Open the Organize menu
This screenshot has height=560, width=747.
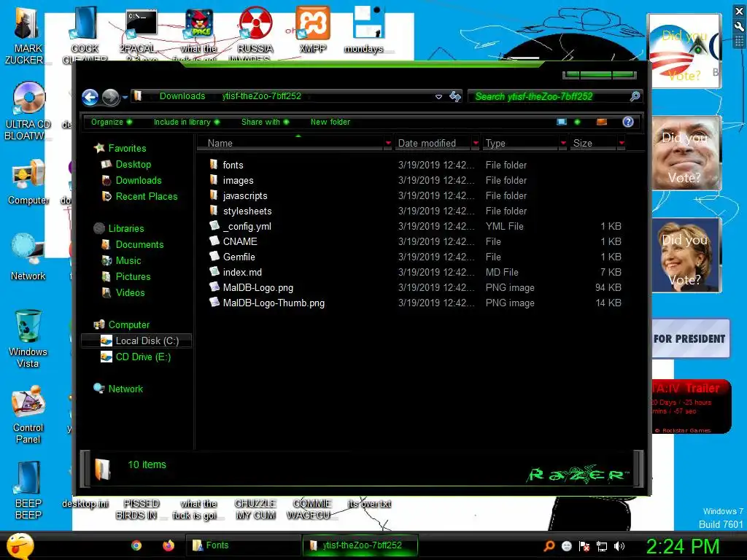pos(112,122)
